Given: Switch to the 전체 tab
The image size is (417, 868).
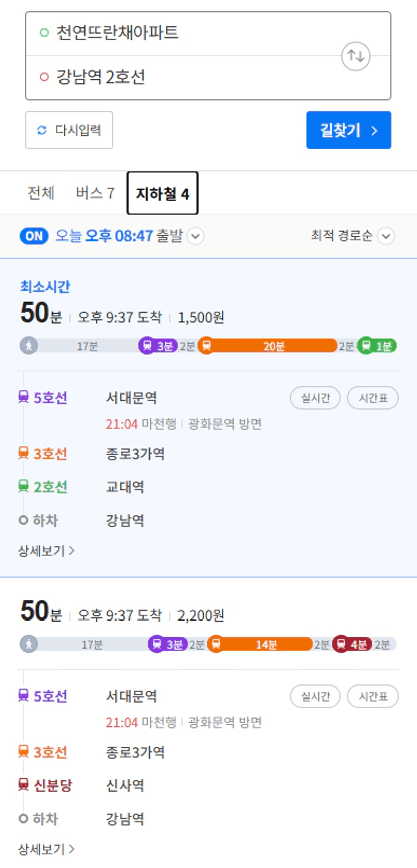Looking at the screenshot, I should tap(41, 193).
